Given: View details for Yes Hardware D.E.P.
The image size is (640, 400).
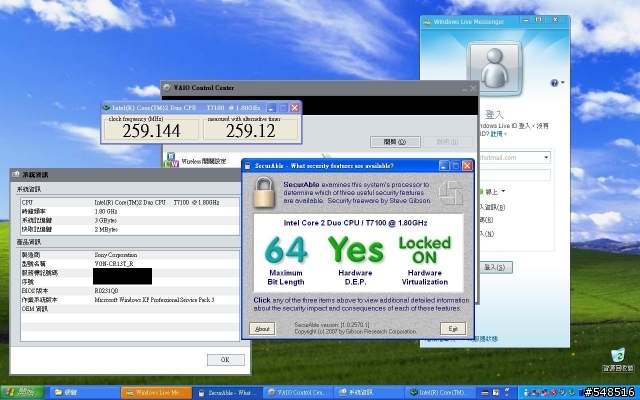Looking at the screenshot, I should pos(355,260).
